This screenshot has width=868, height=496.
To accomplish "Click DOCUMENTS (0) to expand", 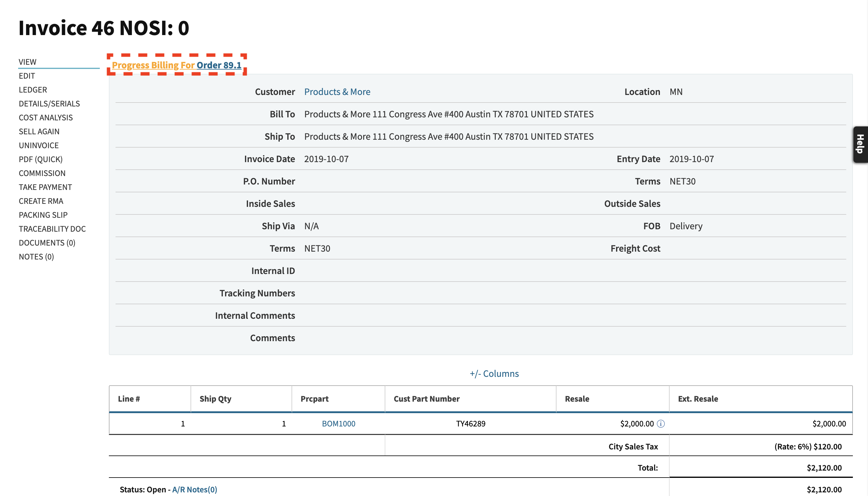I will (x=47, y=243).
